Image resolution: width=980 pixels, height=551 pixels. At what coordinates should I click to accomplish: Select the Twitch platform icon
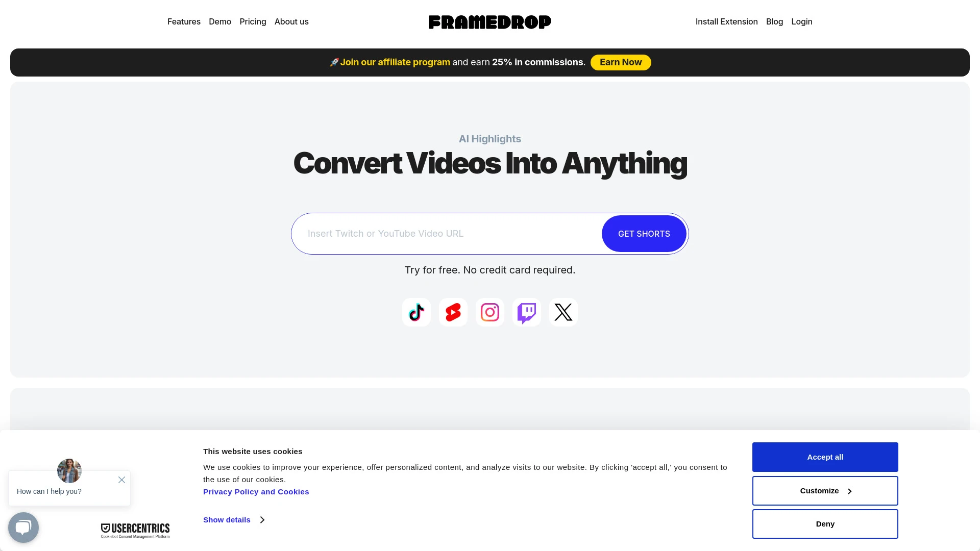click(x=527, y=312)
